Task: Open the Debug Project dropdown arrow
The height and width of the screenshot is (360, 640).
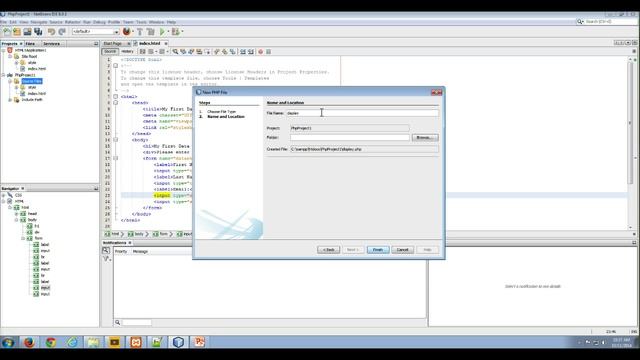Action: [x=182, y=31]
